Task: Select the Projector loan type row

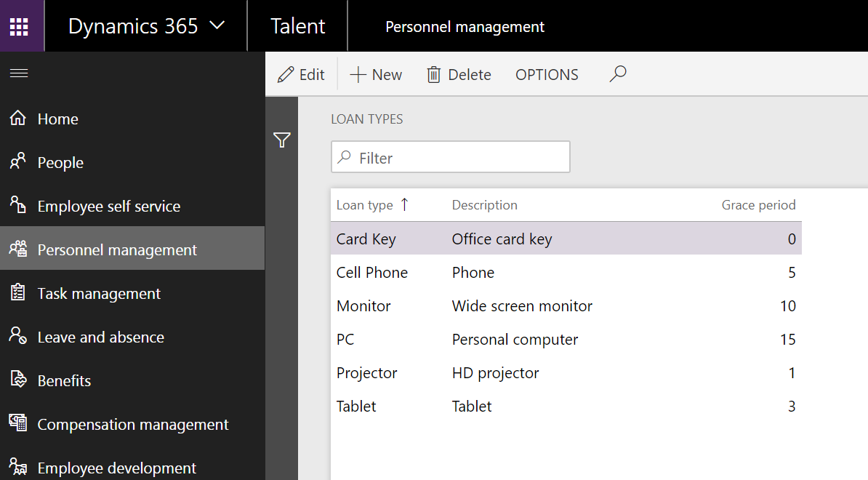Action: [x=367, y=373]
